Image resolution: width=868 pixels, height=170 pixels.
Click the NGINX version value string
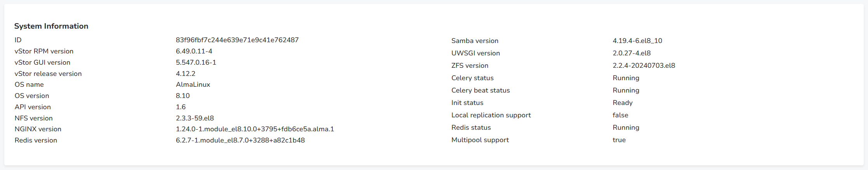255,129
